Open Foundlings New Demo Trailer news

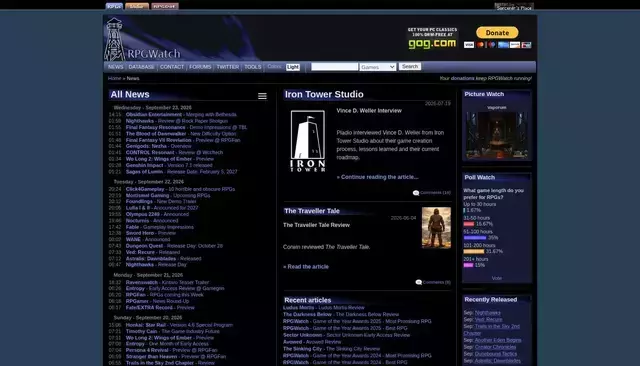pos(161,202)
